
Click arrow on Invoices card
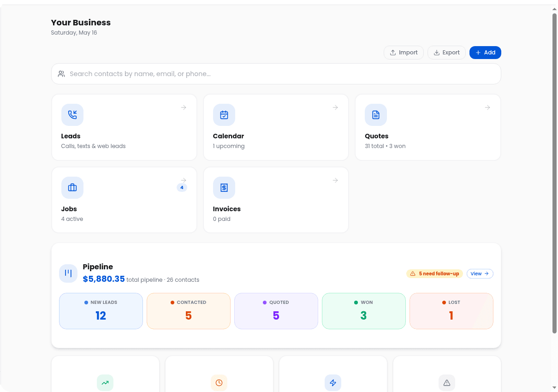coord(335,180)
